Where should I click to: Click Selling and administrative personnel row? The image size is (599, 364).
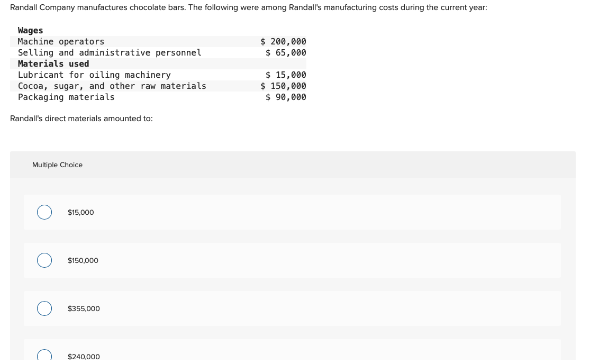(x=158, y=52)
